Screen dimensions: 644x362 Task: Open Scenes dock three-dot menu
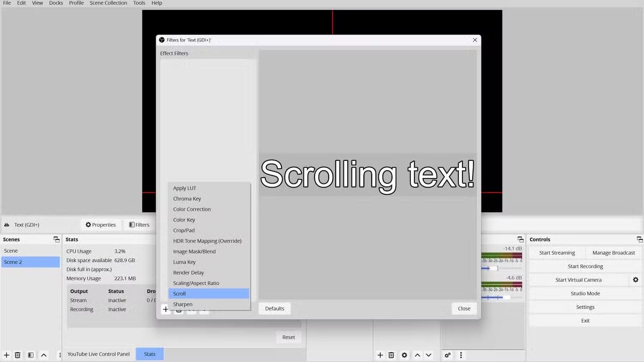coord(60,355)
